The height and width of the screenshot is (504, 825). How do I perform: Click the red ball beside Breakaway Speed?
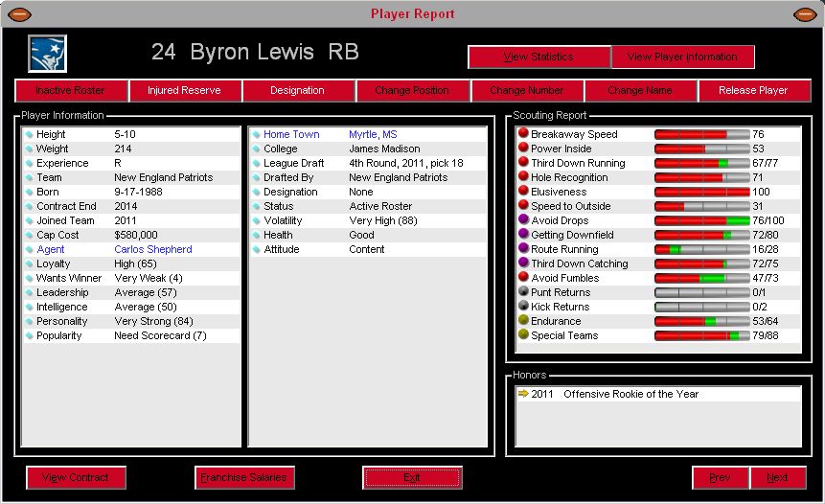(x=523, y=134)
